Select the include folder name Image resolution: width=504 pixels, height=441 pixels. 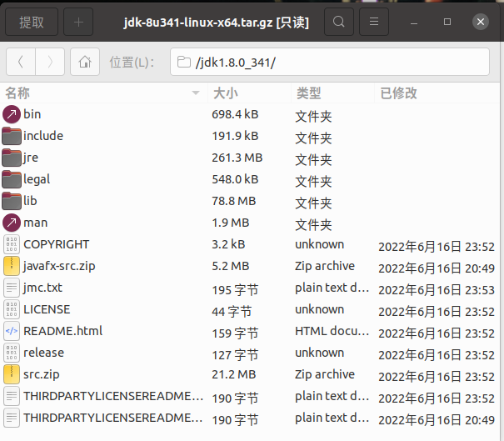tap(43, 136)
